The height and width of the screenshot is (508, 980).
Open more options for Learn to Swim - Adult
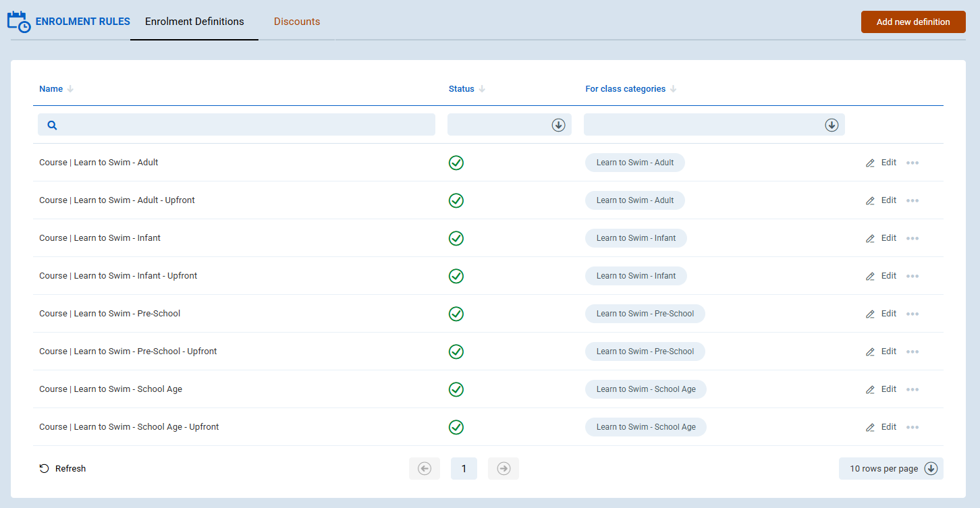point(913,163)
